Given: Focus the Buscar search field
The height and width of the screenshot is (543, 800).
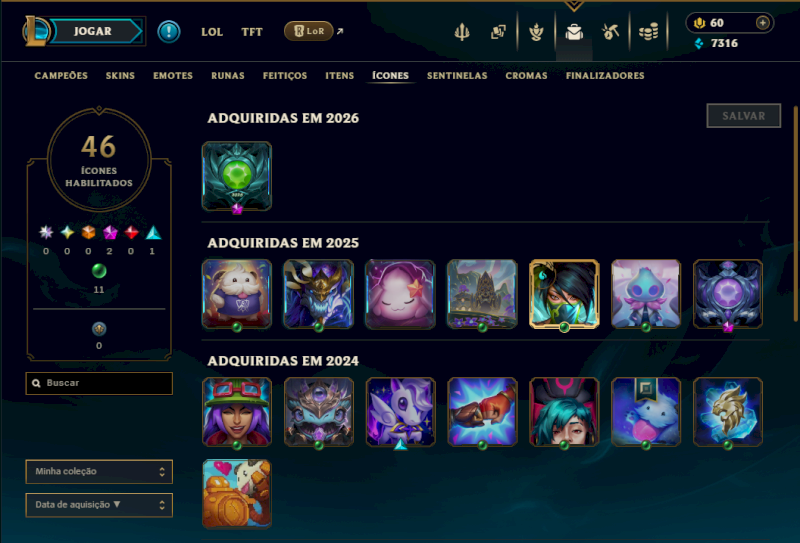Looking at the screenshot, I should [x=99, y=383].
